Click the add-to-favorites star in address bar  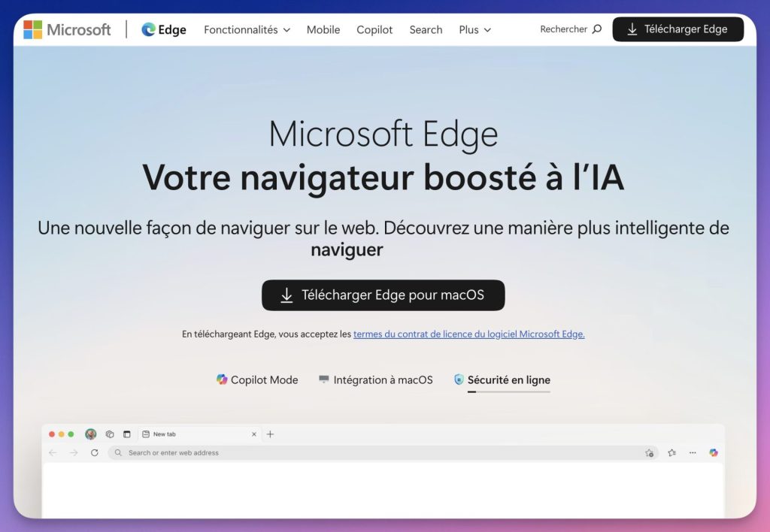pyautogui.click(x=649, y=453)
